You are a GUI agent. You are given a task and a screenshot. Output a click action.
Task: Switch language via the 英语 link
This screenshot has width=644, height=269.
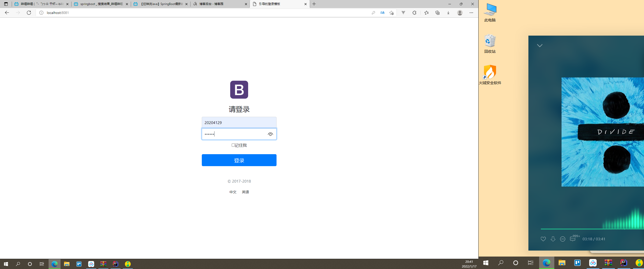[245, 192]
